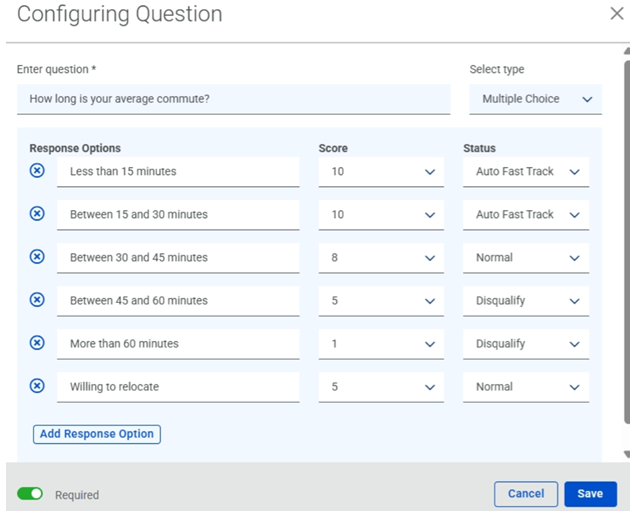Remove the 'Less than 15 minutes' response option
The height and width of the screenshot is (511, 631).
click(37, 171)
